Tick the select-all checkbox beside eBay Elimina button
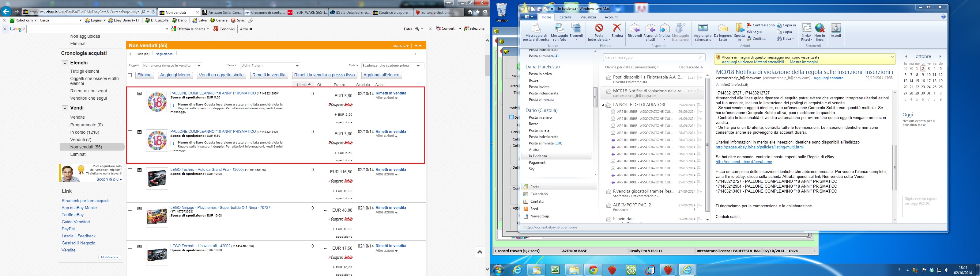The height and width of the screenshot is (276, 980). (x=130, y=75)
